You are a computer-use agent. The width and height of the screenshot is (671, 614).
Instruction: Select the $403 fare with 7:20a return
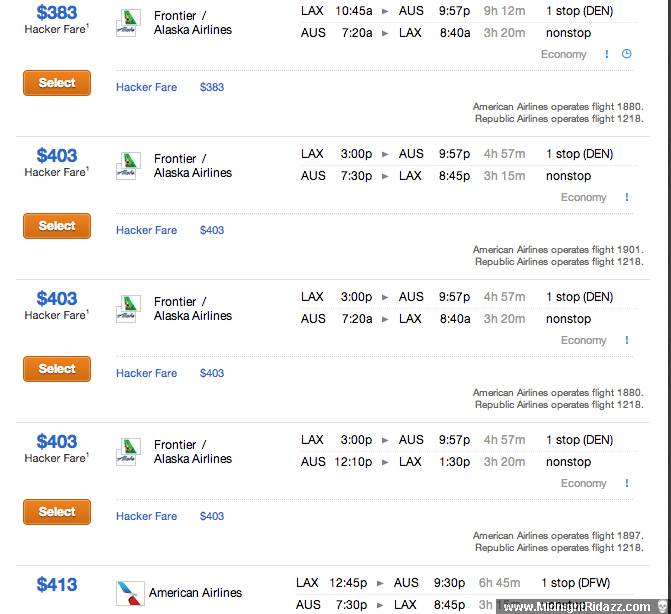57,369
